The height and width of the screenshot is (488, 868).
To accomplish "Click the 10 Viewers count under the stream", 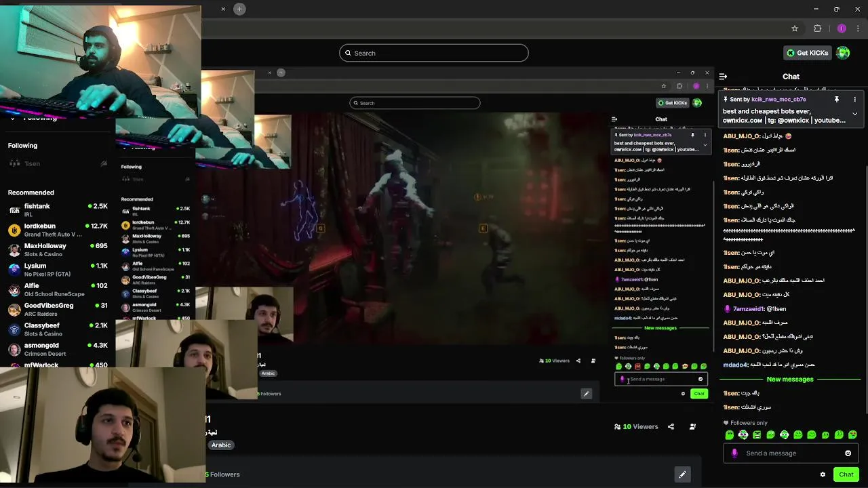I will pos(635,427).
